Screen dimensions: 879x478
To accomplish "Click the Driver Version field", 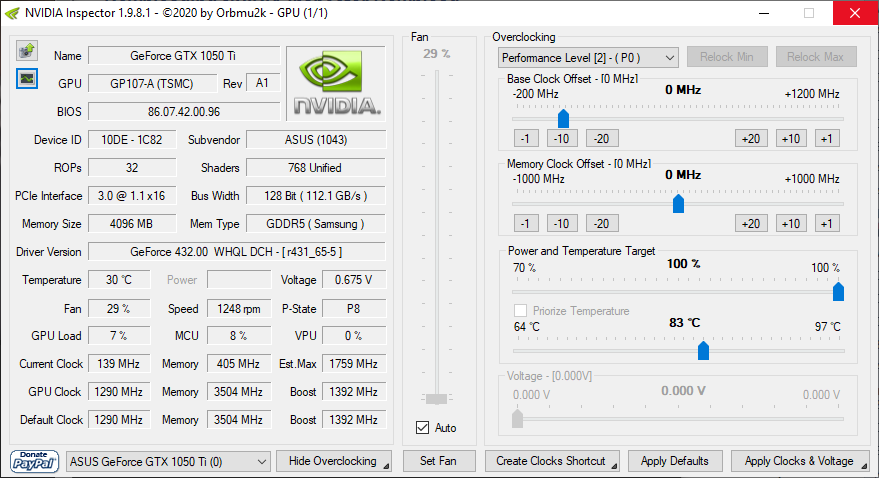I will (237, 252).
